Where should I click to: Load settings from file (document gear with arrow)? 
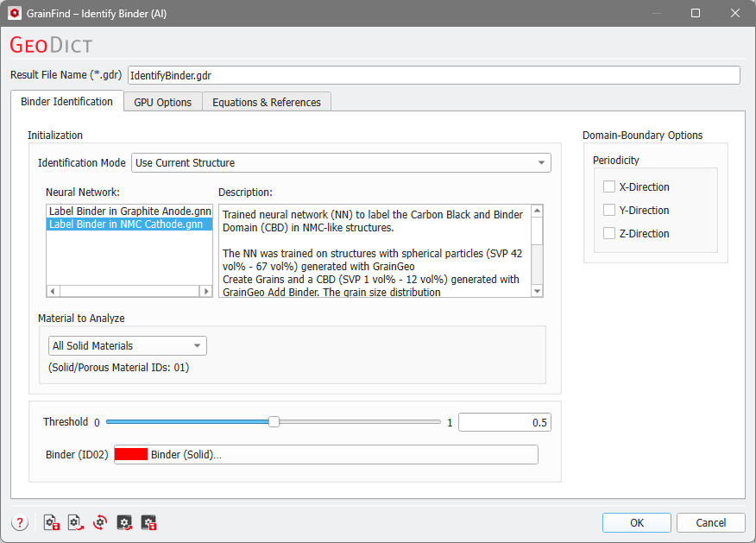click(76, 523)
